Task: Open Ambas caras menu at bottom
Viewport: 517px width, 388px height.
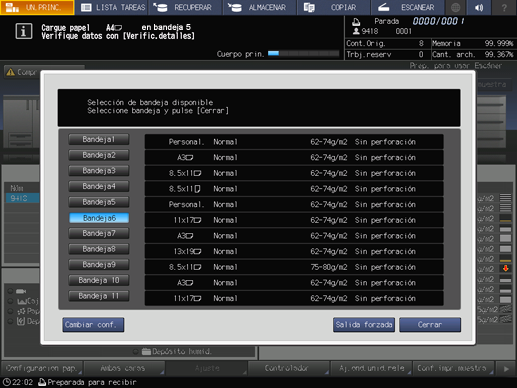Action: [x=124, y=368]
